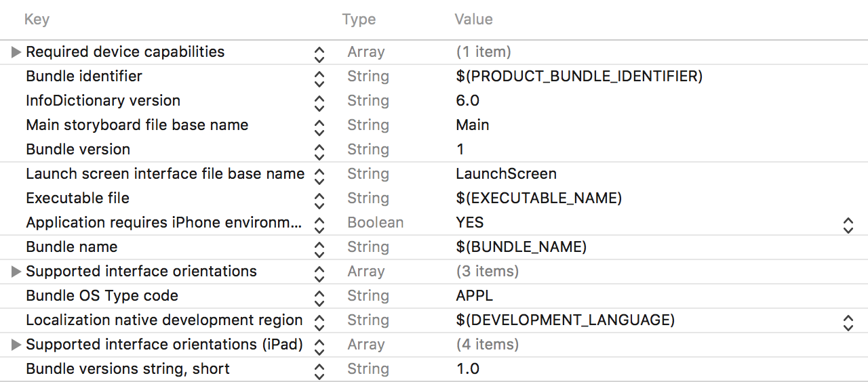Open key stepper for Bundle name

(319, 248)
